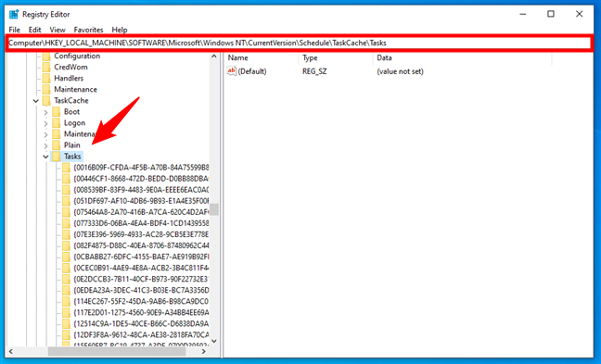Select the (Default) value name
This screenshot has width=601, height=364.
click(252, 71)
